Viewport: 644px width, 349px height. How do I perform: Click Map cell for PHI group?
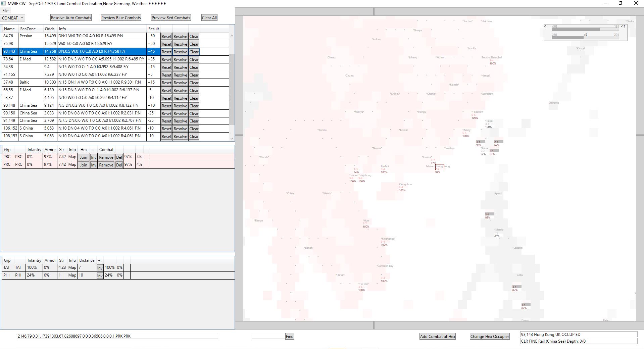[x=72, y=275]
